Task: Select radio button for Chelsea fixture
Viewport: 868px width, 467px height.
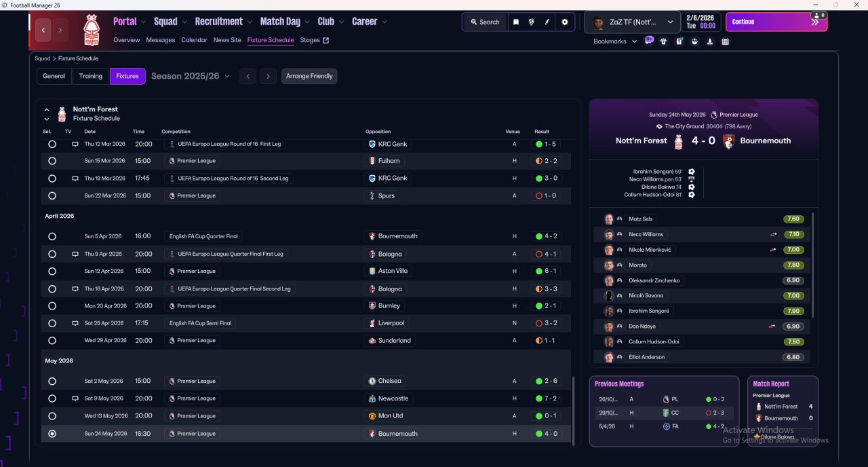Action: click(52, 381)
